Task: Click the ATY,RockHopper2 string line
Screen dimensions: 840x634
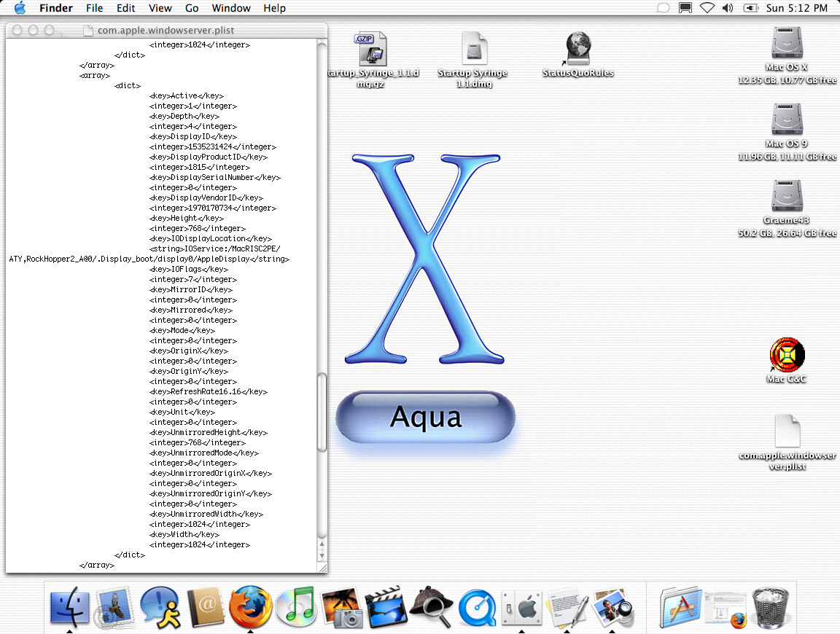Action: [149, 259]
